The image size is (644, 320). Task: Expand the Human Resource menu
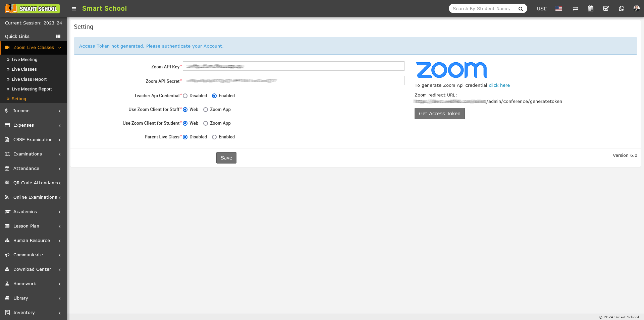[x=34, y=241]
